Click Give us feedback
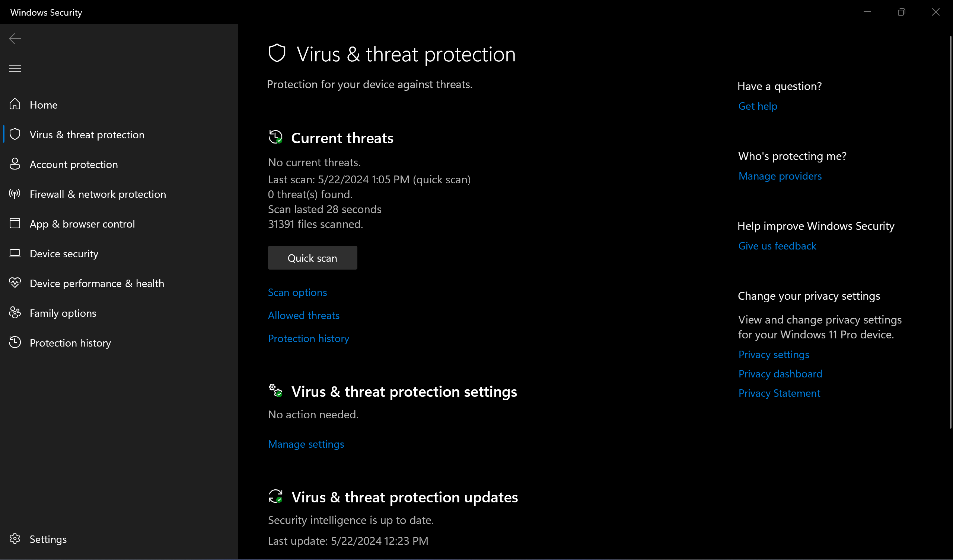This screenshot has width=953, height=560. 777,246
